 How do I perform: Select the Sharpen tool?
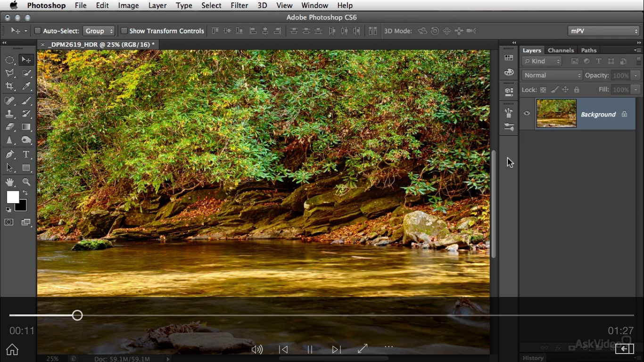pyautogui.click(x=9, y=140)
